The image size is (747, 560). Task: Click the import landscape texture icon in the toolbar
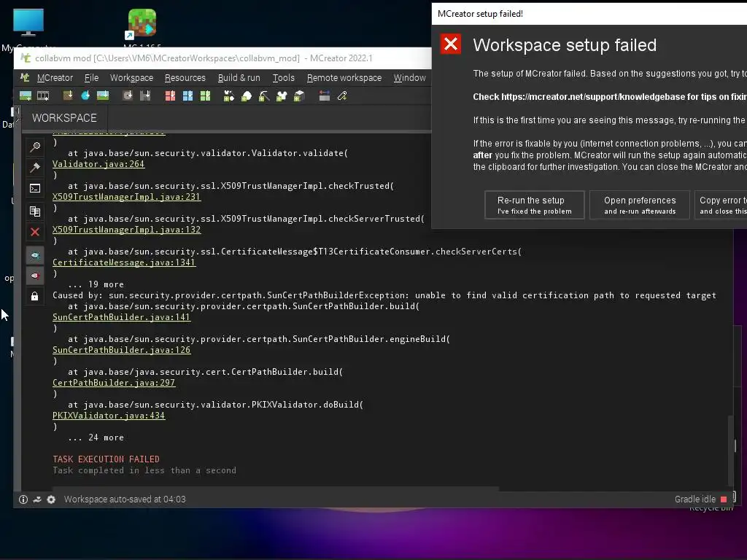pos(103,96)
